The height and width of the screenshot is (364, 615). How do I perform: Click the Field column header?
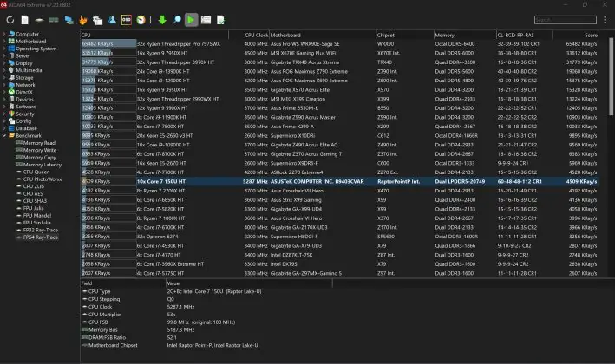[x=123, y=283]
